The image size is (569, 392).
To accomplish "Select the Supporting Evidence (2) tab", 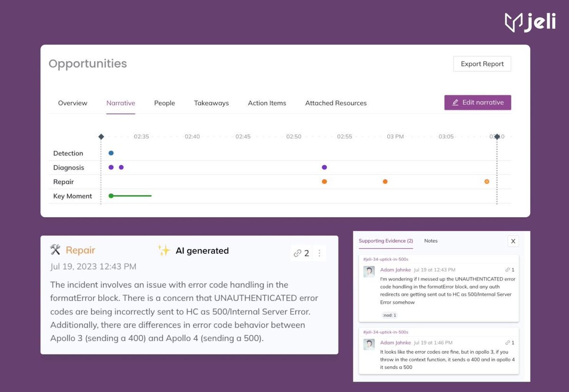I will pyautogui.click(x=385, y=241).
